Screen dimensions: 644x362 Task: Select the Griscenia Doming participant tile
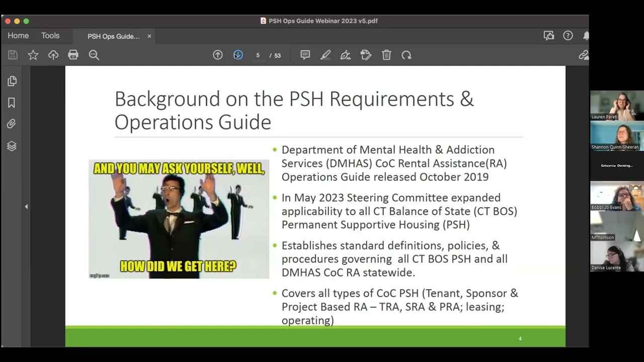click(x=617, y=166)
